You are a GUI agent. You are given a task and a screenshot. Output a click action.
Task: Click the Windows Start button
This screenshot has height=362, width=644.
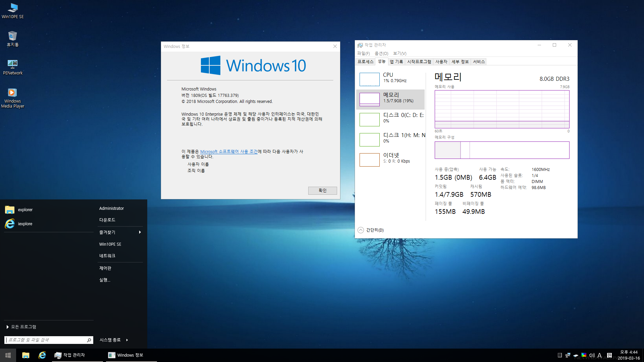click(8, 355)
